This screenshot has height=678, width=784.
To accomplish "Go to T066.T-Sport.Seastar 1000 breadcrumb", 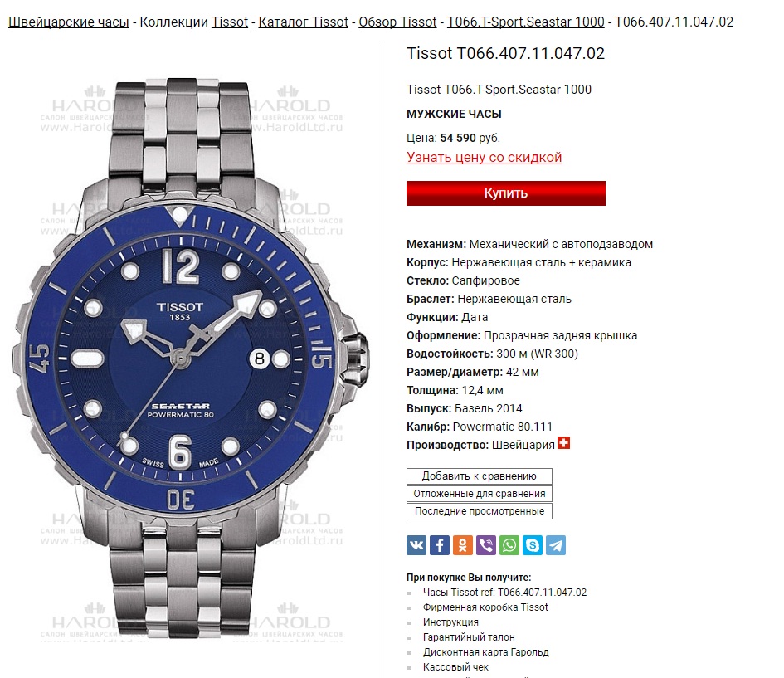I will pos(525,22).
